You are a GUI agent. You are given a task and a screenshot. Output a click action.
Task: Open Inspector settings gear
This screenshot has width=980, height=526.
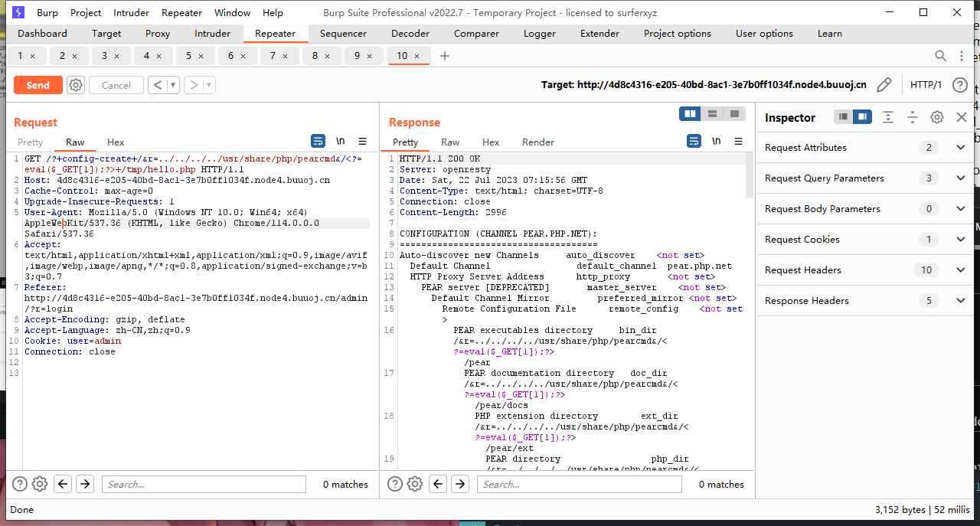[937, 117]
